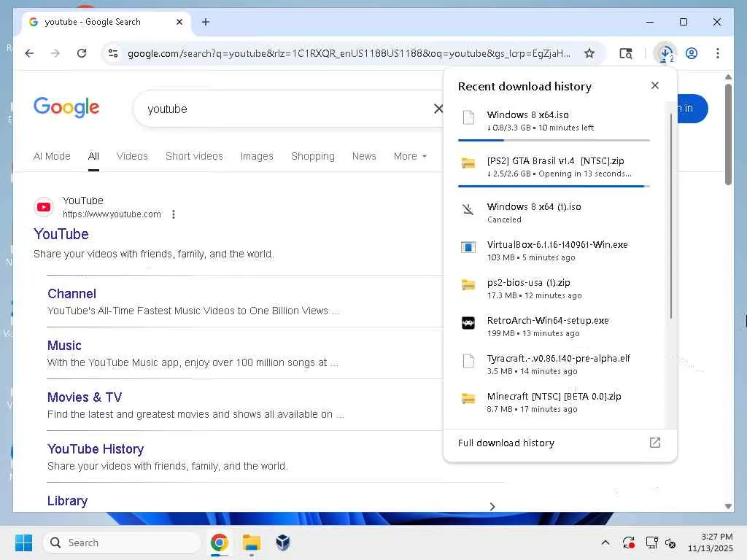
Task: Click the browser forward arrow
Action: click(55, 53)
